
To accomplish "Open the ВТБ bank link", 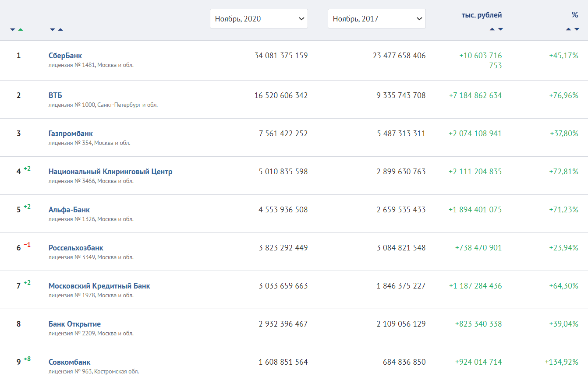I will point(55,95).
